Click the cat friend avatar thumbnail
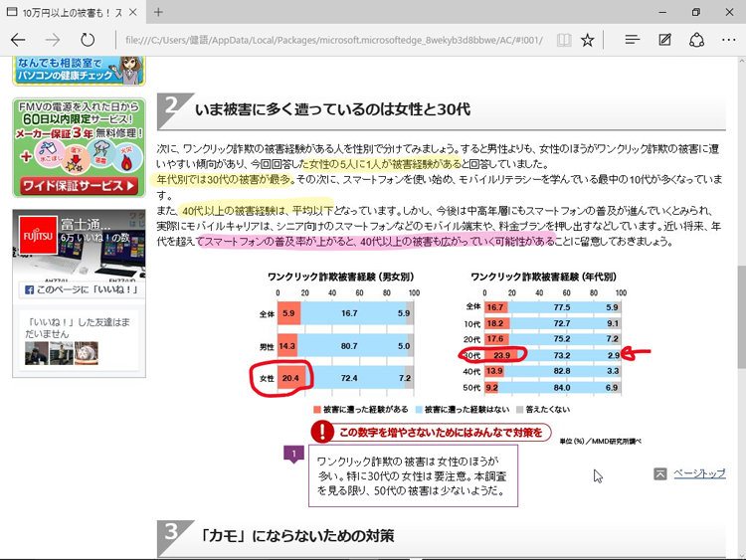 (x=87, y=352)
